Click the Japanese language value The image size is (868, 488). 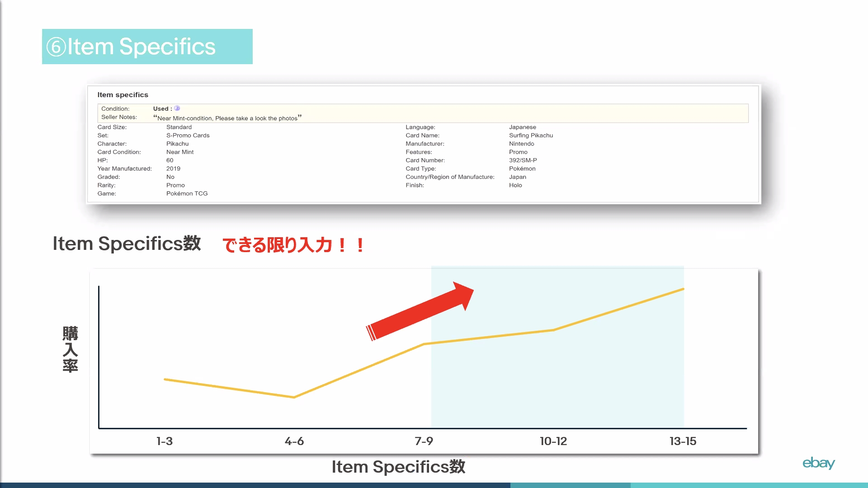(x=522, y=127)
